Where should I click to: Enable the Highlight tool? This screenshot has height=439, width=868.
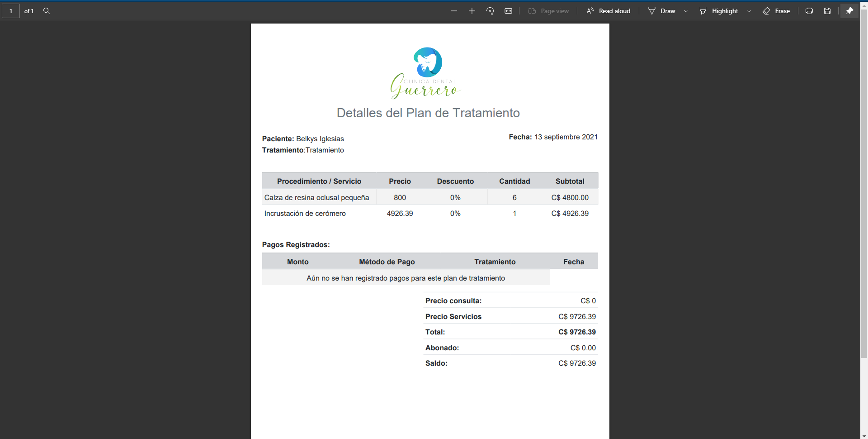click(x=719, y=11)
